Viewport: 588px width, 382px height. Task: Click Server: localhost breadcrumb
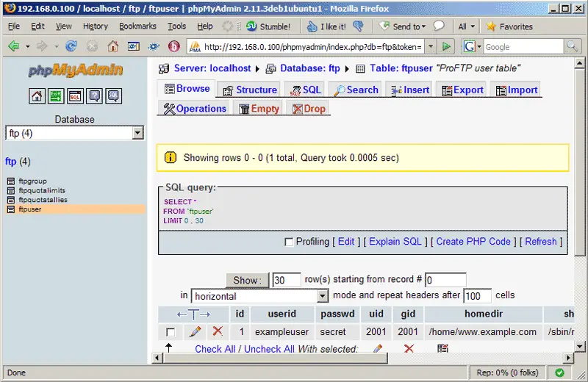pos(212,68)
